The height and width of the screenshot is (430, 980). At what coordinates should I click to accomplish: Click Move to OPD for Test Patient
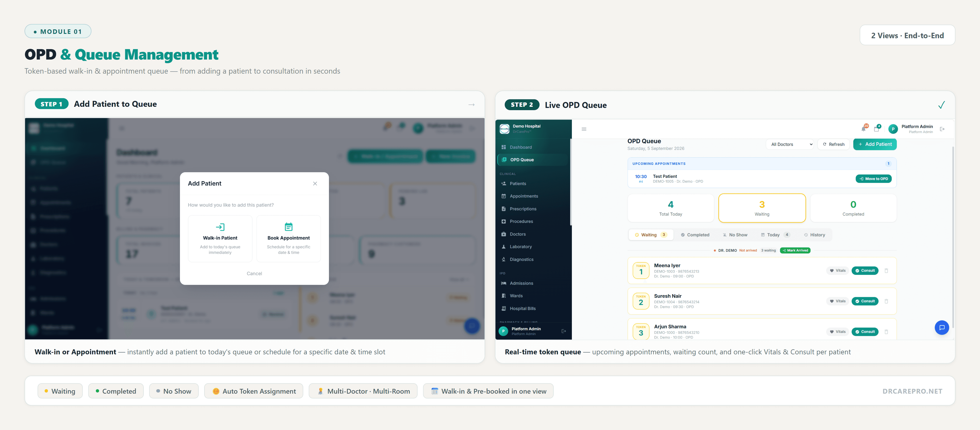[874, 179]
